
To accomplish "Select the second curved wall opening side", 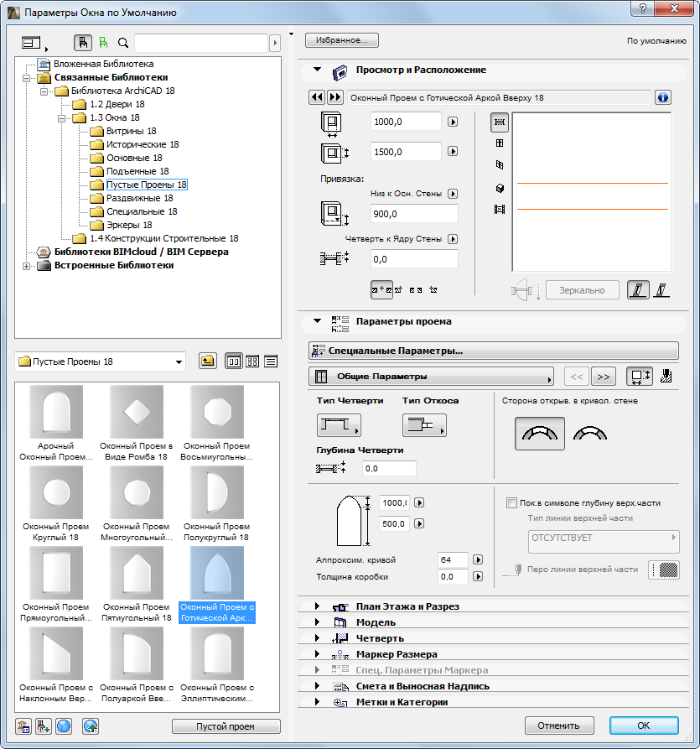I will click(x=589, y=434).
